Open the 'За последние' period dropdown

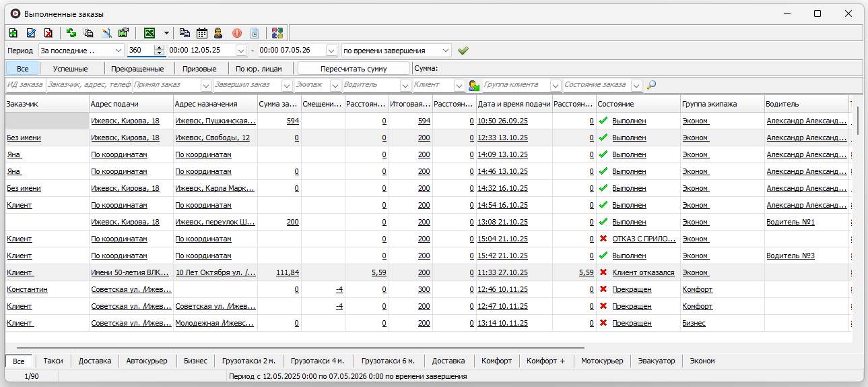coord(119,51)
